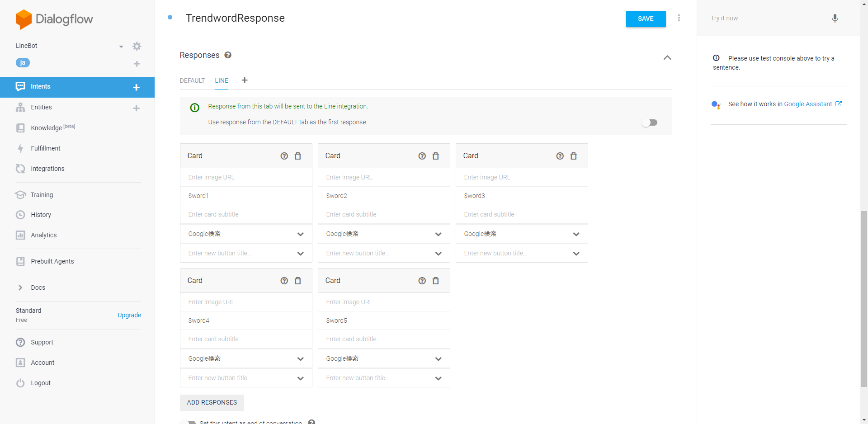Delete the $word1 card
Screen dimensions: 868x424
(x=297, y=155)
